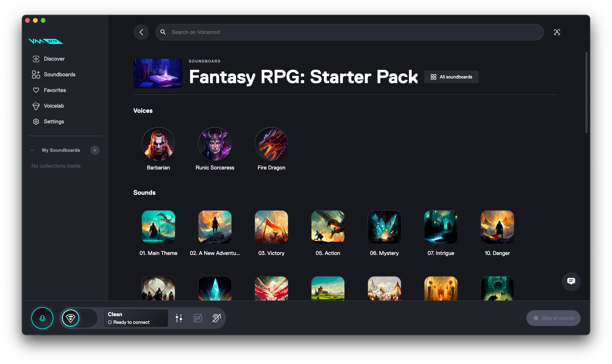Screen dimensions: 612x364
Task: Click the No collections inside text
Action: point(56,166)
